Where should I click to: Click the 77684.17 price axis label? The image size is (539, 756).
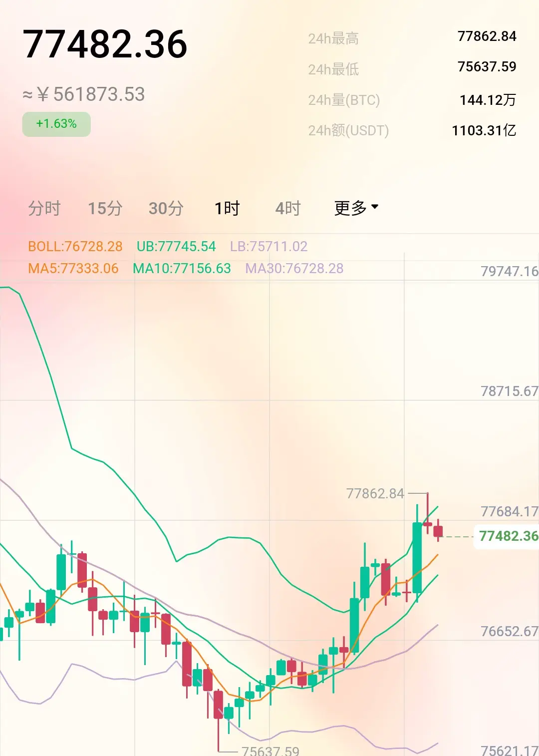[510, 511]
